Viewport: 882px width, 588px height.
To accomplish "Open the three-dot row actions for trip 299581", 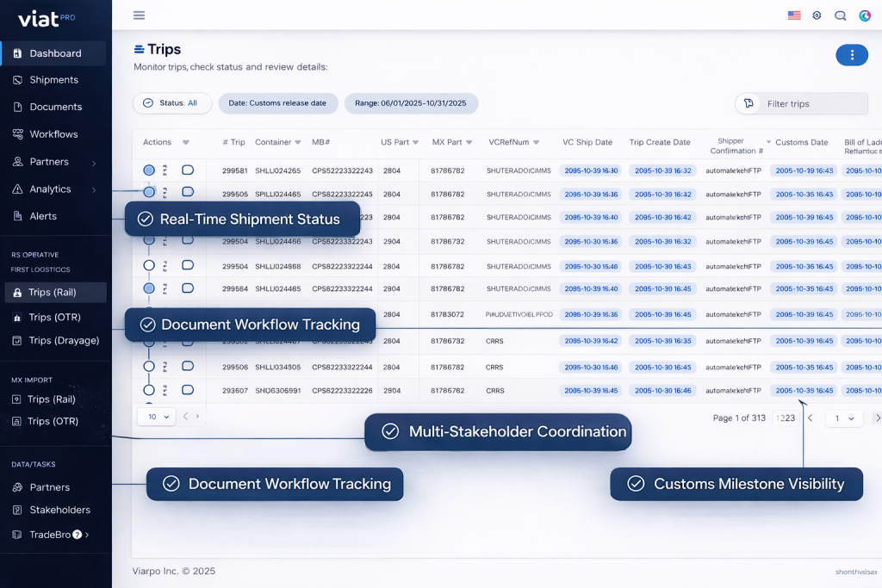I will [x=165, y=170].
